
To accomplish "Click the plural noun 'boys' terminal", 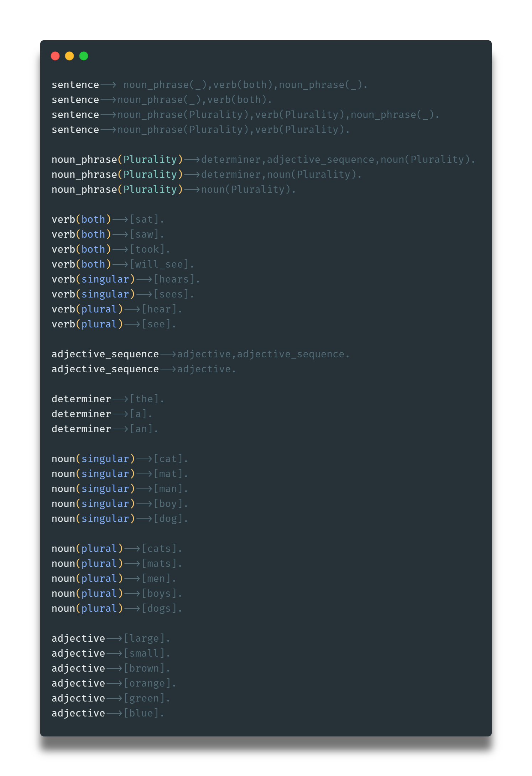I will [159, 594].
